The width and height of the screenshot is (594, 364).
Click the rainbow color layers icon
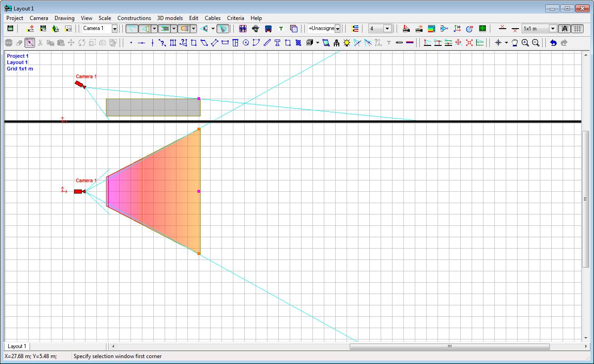(x=431, y=28)
